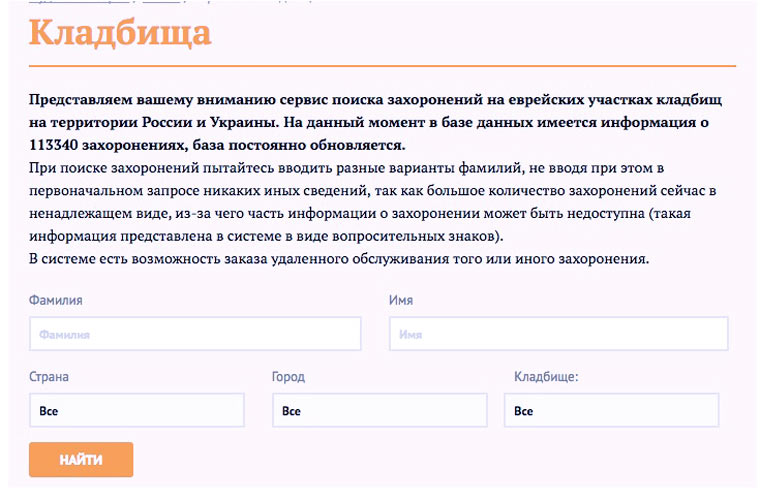Click the Имя label above the field

tap(400, 300)
